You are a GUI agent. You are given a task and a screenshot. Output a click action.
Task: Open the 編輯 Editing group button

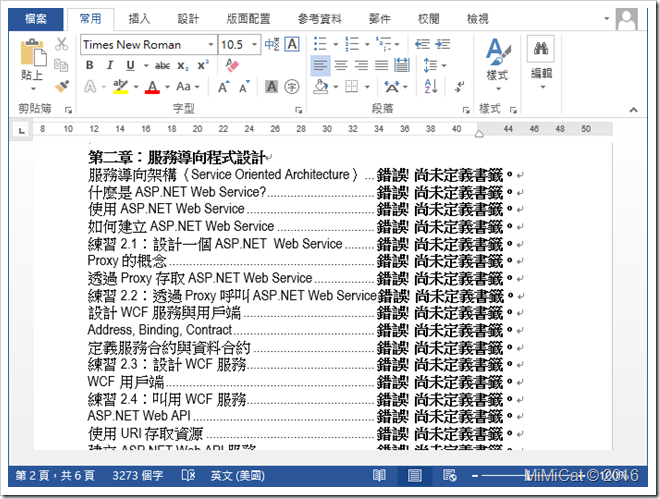click(541, 63)
